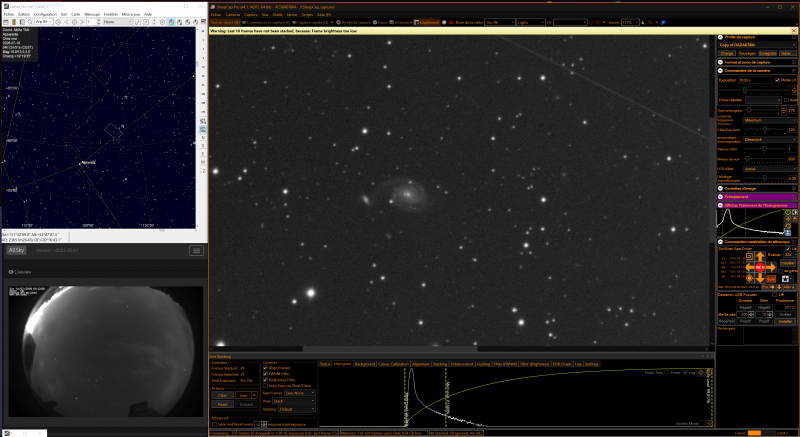Click Capture rapide in the toolbar
Screen dimensions: 800x437
point(310,22)
